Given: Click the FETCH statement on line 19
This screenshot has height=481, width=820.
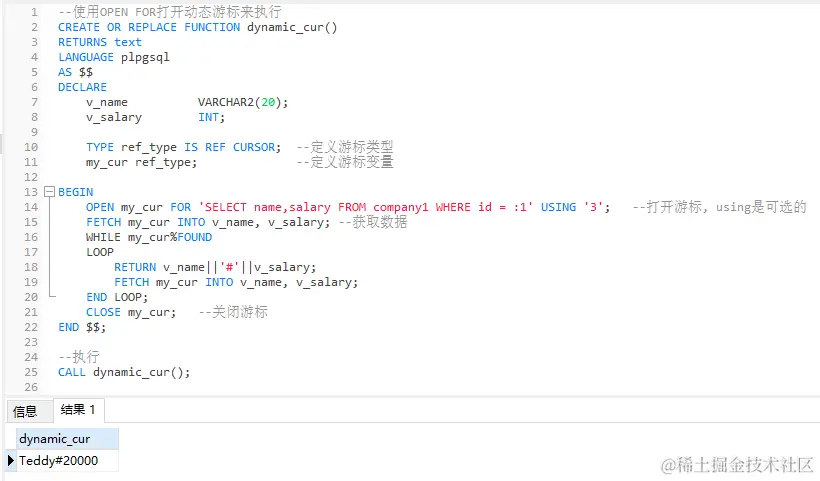Looking at the screenshot, I should pyautogui.click(x=236, y=282).
